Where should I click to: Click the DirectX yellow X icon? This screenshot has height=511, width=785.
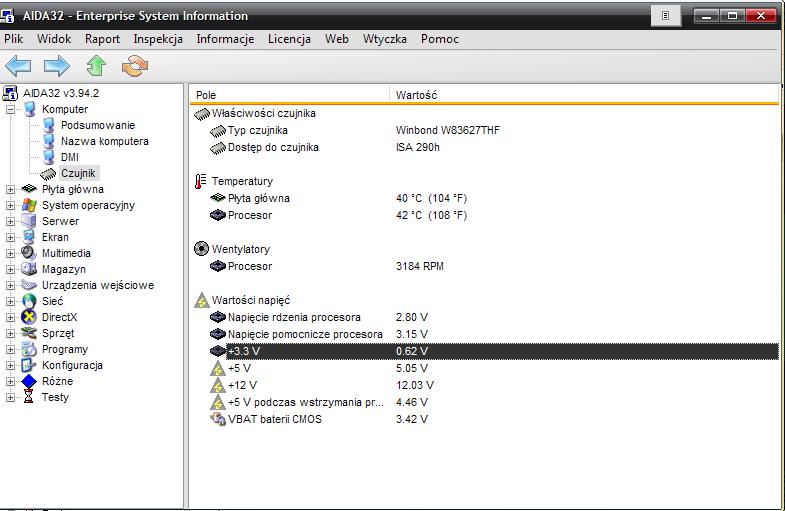[29, 317]
